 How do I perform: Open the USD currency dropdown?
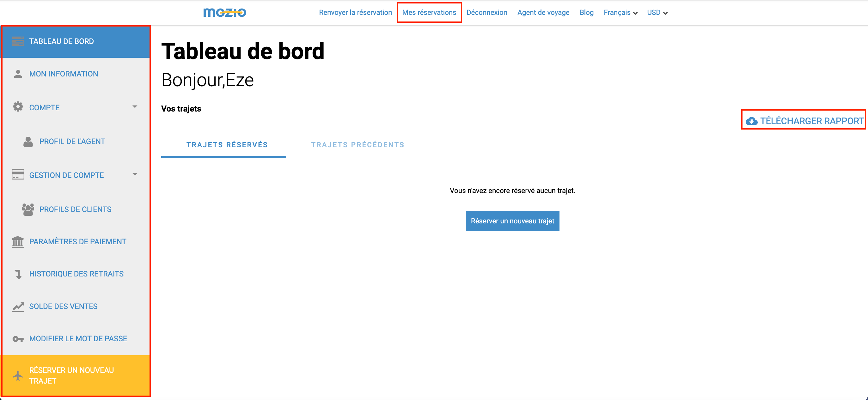[657, 13]
